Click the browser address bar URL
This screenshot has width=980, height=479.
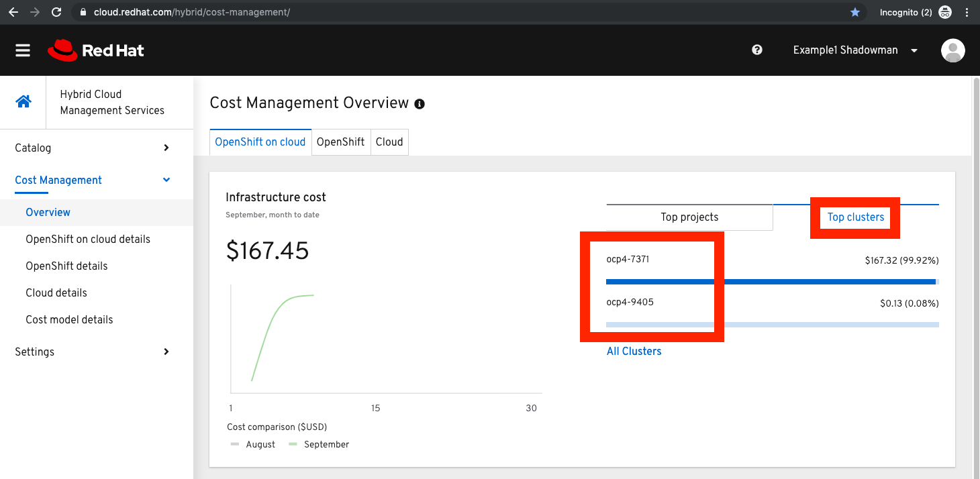click(192, 12)
